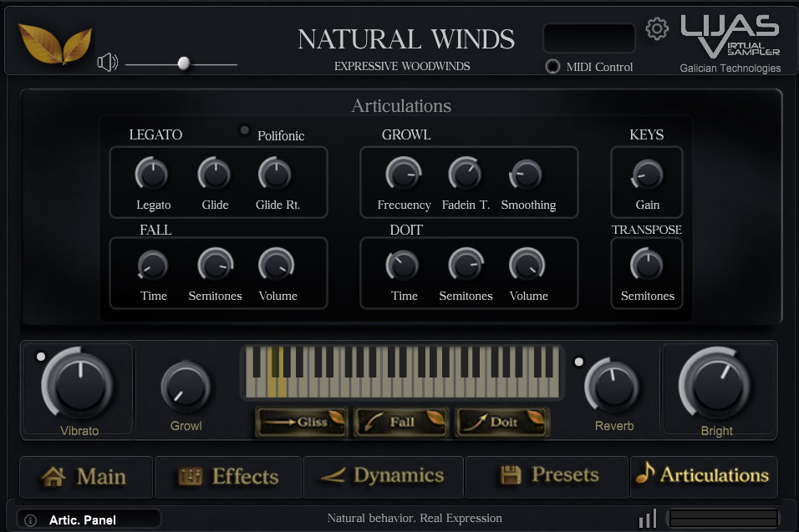This screenshot has width=799, height=532.
Task: Click the Legato knob
Action: click(152, 174)
